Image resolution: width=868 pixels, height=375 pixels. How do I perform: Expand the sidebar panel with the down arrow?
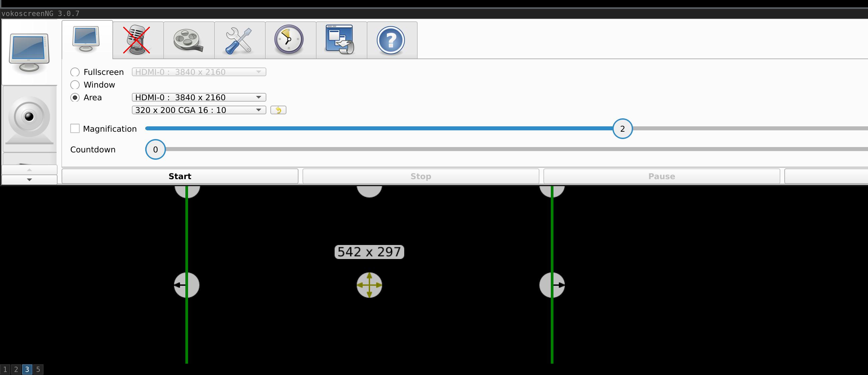(30, 179)
